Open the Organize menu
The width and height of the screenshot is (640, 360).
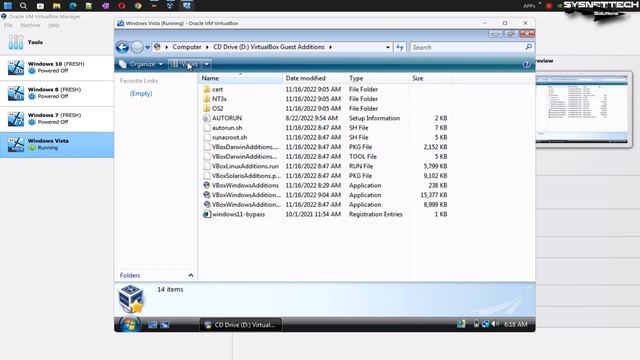[x=141, y=64]
